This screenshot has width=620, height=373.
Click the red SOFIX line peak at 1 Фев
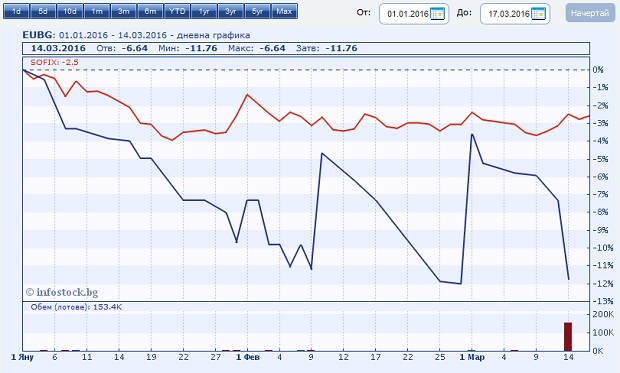pos(248,95)
